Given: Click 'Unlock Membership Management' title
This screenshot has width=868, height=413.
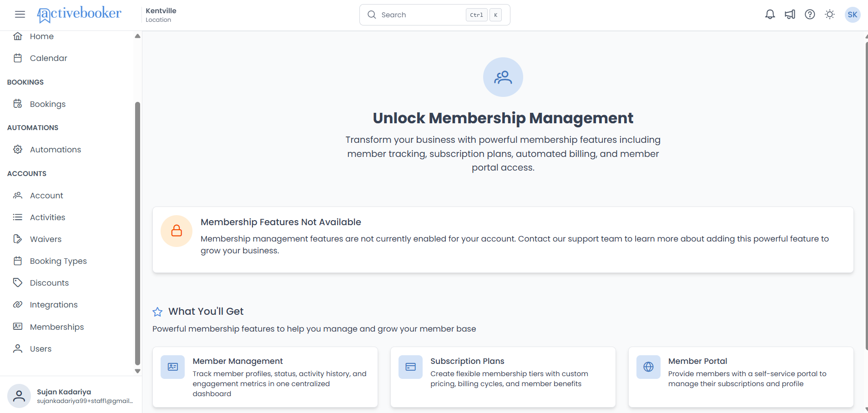Looking at the screenshot, I should (x=503, y=118).
